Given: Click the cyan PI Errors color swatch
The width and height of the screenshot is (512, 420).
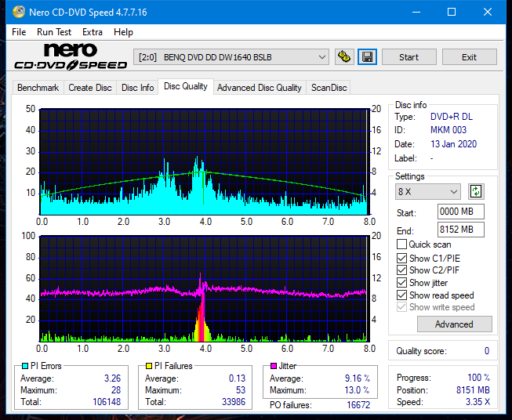Looking at the screenshot, I should pyautogui.click(x=25, y=366).
